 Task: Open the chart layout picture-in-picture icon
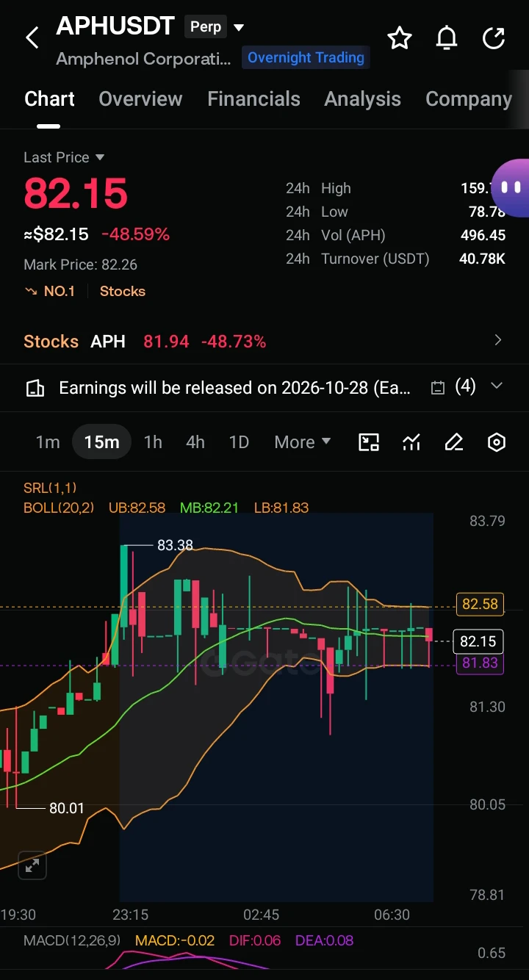tap(369, 442)
